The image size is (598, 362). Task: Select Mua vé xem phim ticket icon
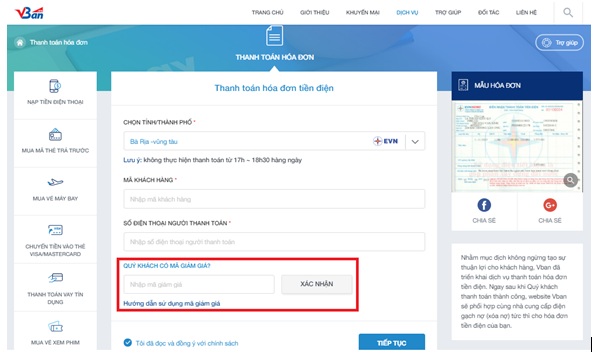[55, 327]
